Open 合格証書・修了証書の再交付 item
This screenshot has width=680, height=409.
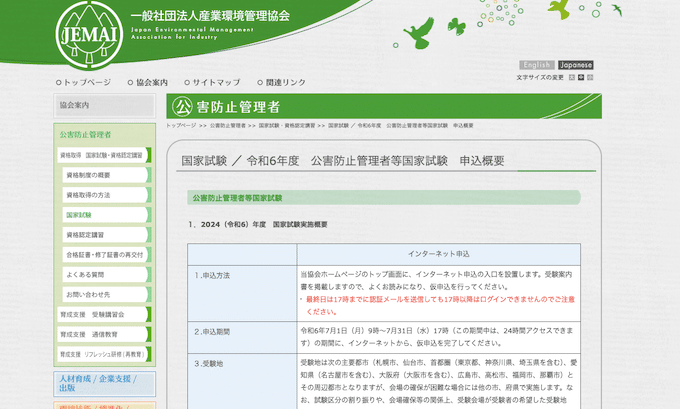click(x=107, y=255)
